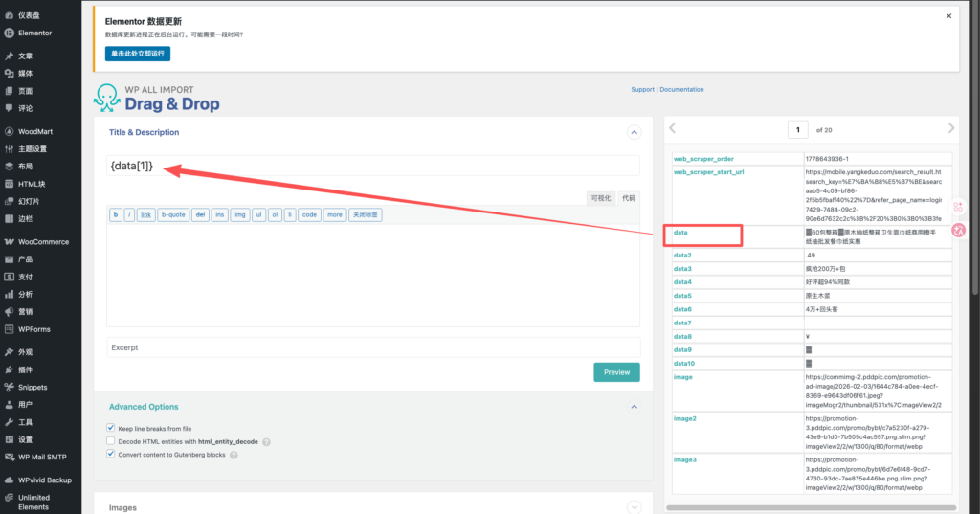The width and height of the screenshot is (980, 514).
Task: Click the WooCommerce logo icon
Action: click(x=9, y=242)
